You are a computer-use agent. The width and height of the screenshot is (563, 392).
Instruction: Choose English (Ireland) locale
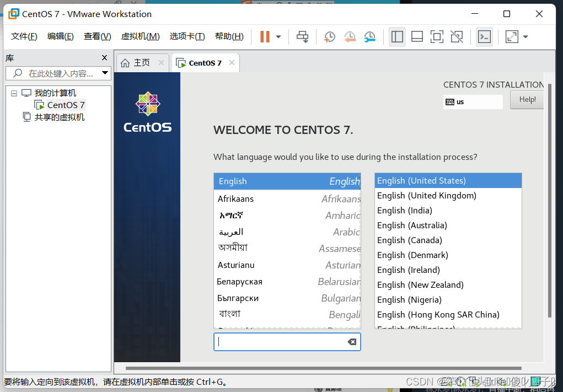(x=448, y=270)
